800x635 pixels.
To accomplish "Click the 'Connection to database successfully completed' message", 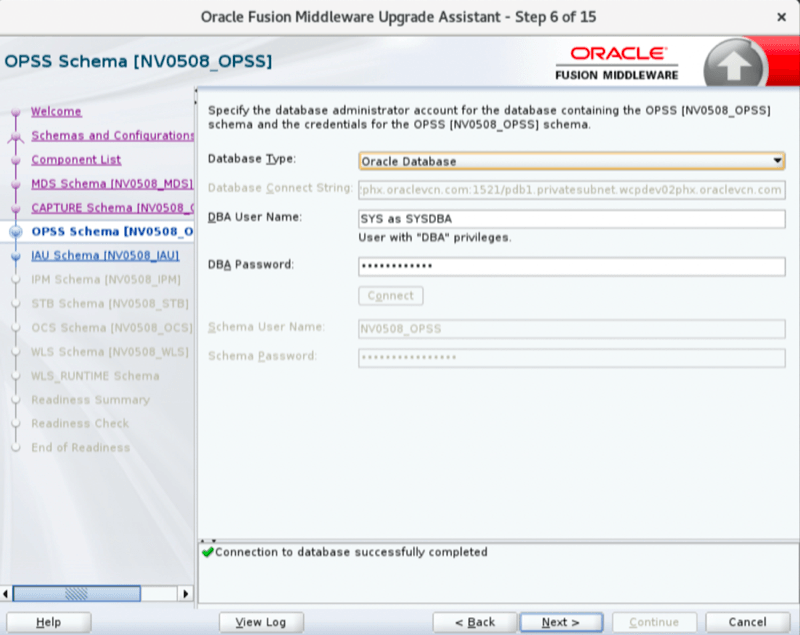I will click(x=351, y=552).
